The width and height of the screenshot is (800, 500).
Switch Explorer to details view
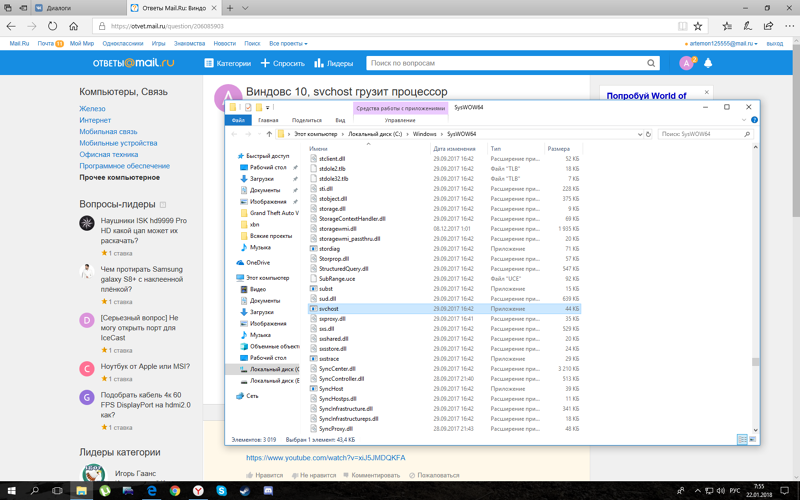(x=742, y=439)
